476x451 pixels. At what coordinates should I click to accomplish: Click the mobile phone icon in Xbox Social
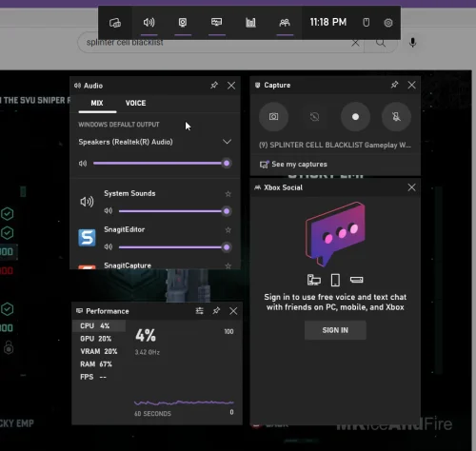[x=335, y=280]
